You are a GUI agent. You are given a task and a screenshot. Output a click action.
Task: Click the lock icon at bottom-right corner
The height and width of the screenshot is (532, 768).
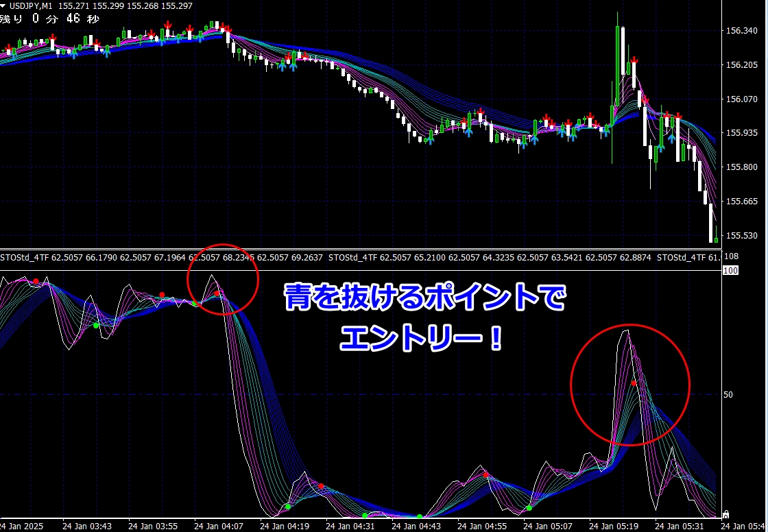tap(726, 513)
